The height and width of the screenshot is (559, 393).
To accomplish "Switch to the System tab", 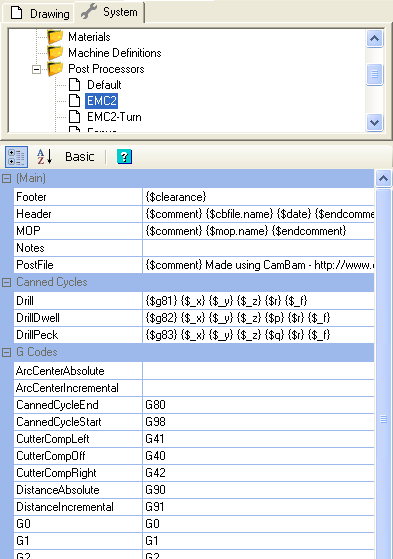I will click(x=110, y=12).
